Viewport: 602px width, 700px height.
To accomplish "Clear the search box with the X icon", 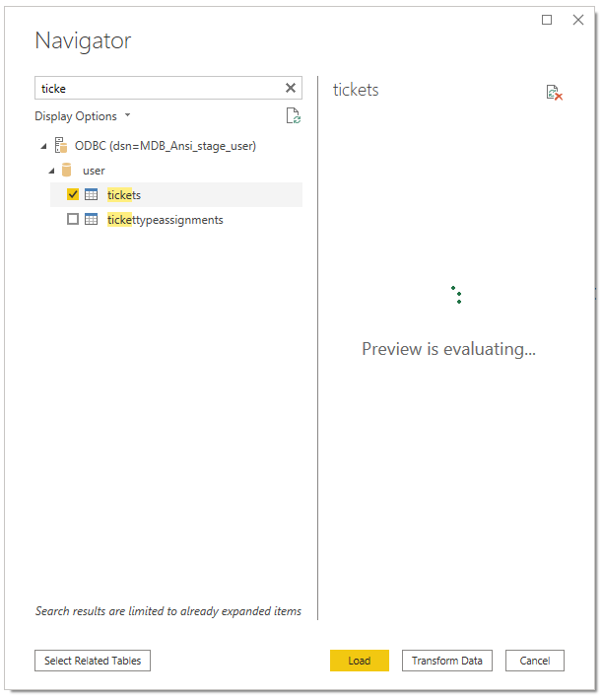I will coord(291,89).
